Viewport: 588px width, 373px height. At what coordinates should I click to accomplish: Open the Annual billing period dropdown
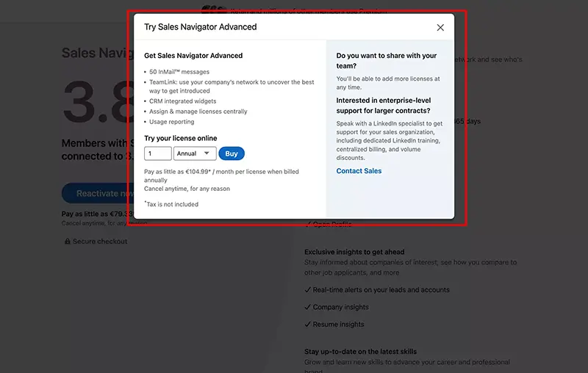(x=195, y=153)
